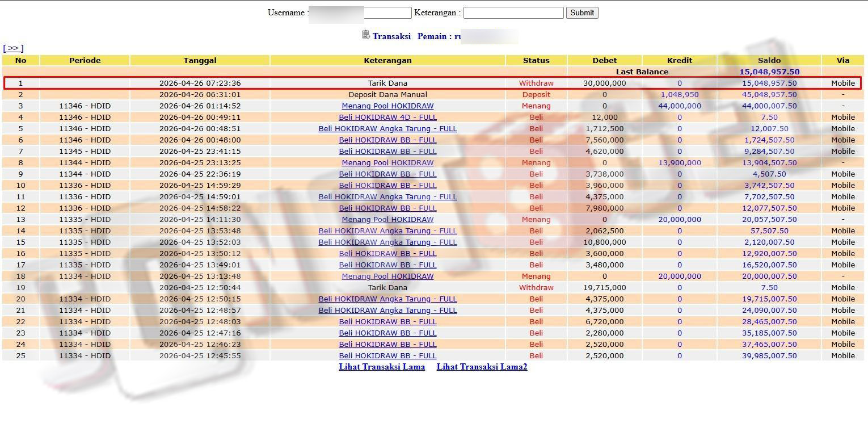Viewport: 868px width, 440px height.
Task: Select Tarik Dana in the 07:23:36 row
Action: pyautogui.click(x=387, y=83)
